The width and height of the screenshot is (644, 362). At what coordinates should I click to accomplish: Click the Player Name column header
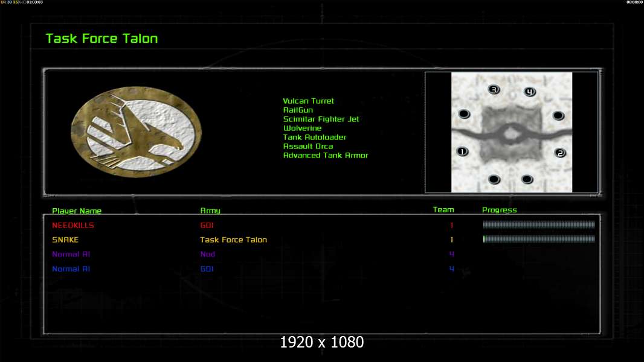click(x=77, y=211)
